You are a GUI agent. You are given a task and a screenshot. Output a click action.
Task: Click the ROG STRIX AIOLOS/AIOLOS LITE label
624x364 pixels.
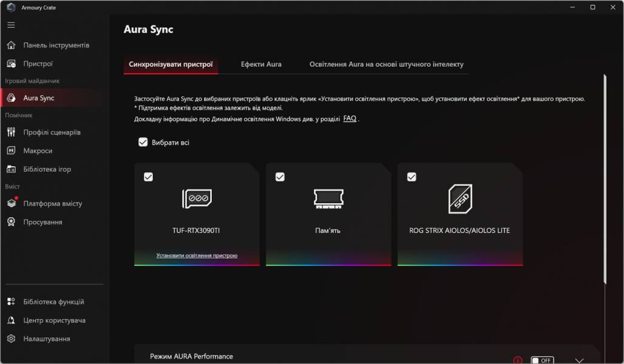pos(460,231)
